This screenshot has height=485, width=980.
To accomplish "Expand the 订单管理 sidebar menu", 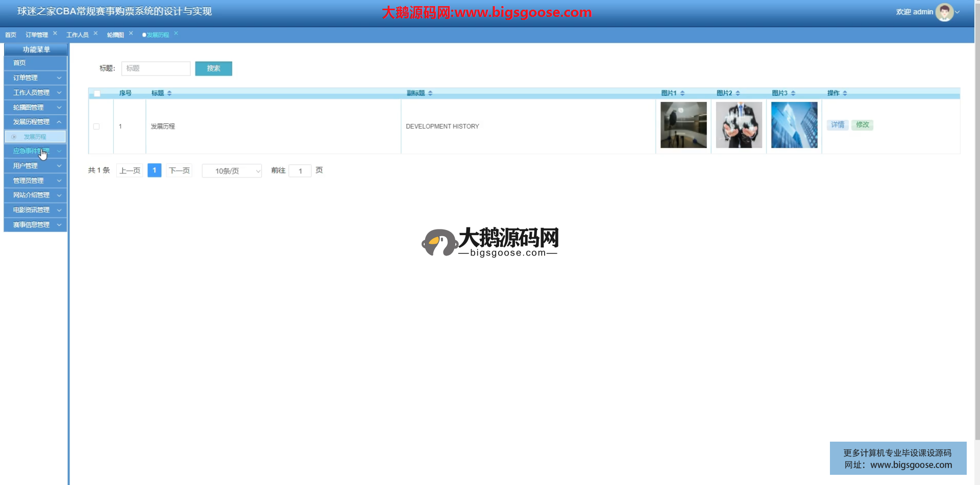I will (35, 78).
